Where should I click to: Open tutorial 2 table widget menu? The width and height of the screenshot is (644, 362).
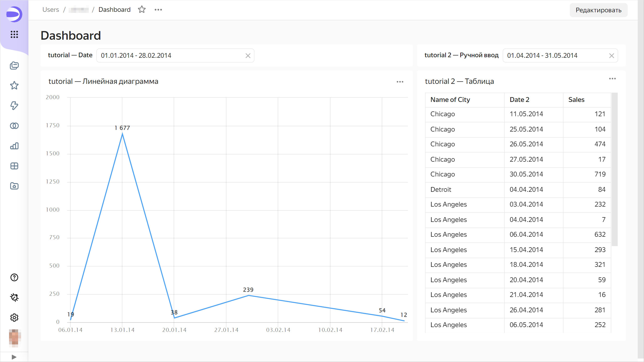coord(612,79)
